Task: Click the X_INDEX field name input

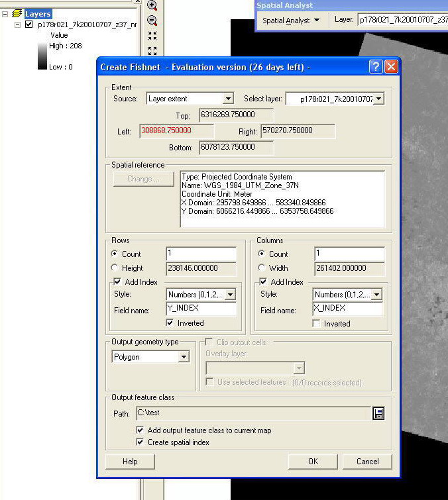Action: tap(348, 309)
